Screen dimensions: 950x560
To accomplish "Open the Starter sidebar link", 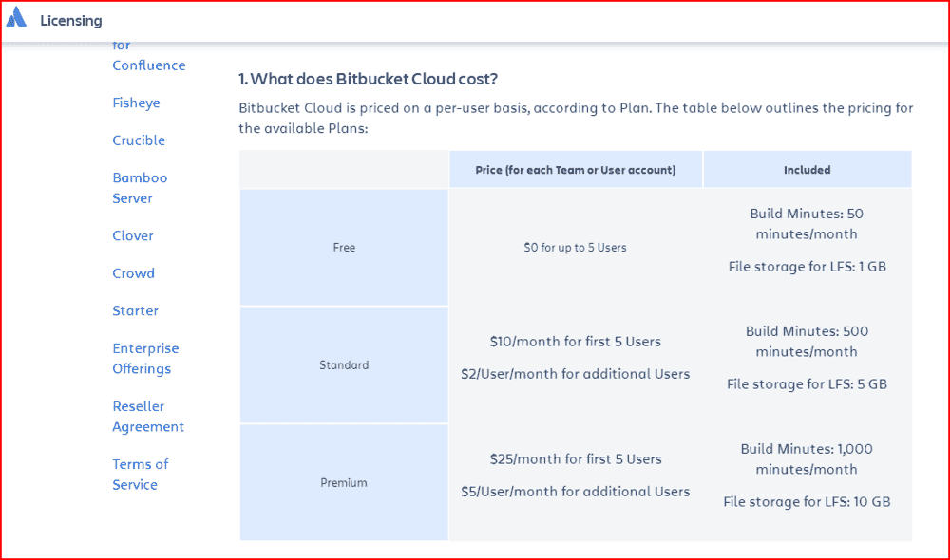I will pyautogui.click(x=135, y=311).
